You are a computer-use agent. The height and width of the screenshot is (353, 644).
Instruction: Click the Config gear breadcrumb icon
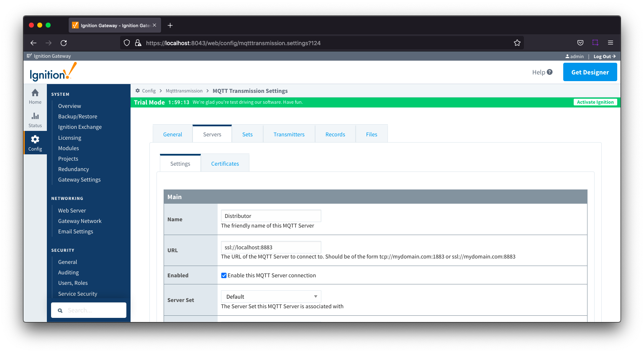[x=138, y=90]
